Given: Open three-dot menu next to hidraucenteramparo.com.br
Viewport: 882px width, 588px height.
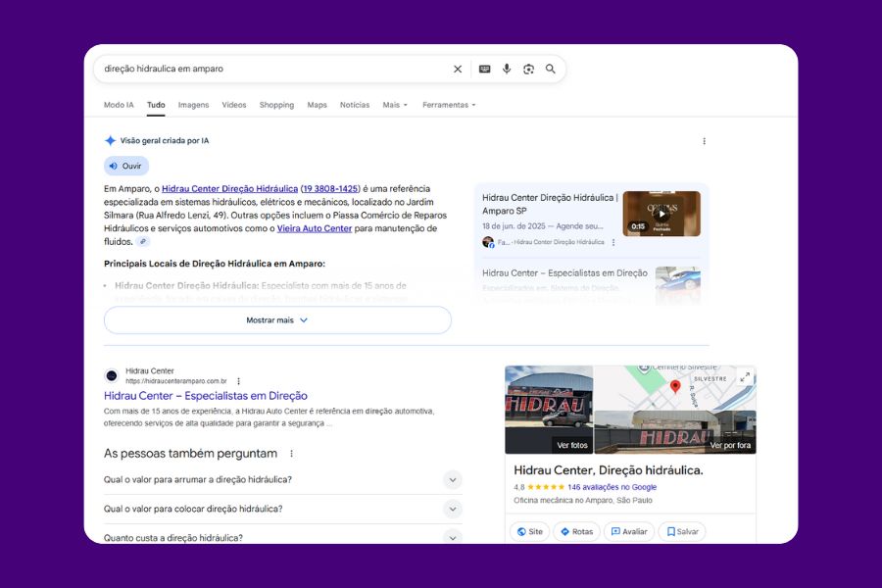Looking at the screenshot, I should pyautogui.click(x=238, y=381).
